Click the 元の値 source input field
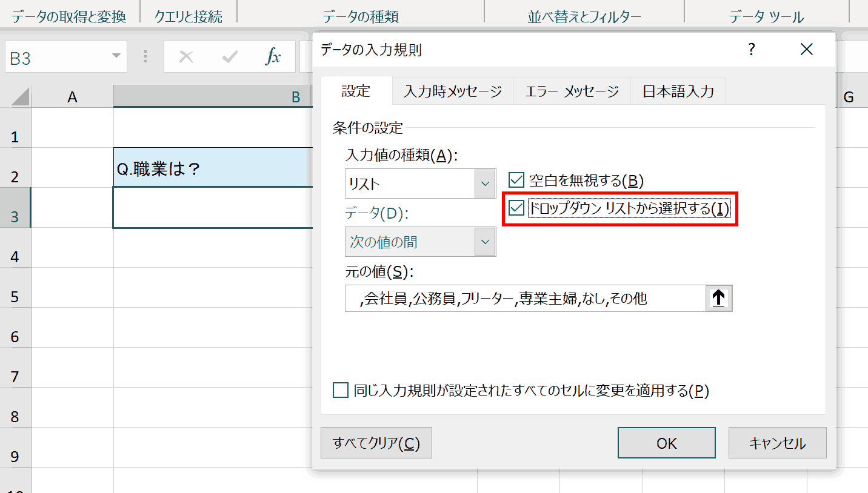Image resolution: width=868 pixels, height=493 pixels. click(526, 298)
